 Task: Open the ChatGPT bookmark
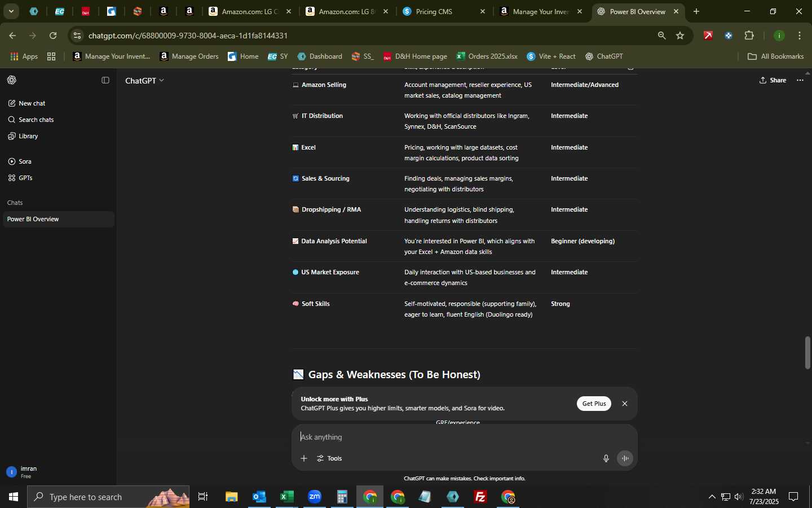604,56
